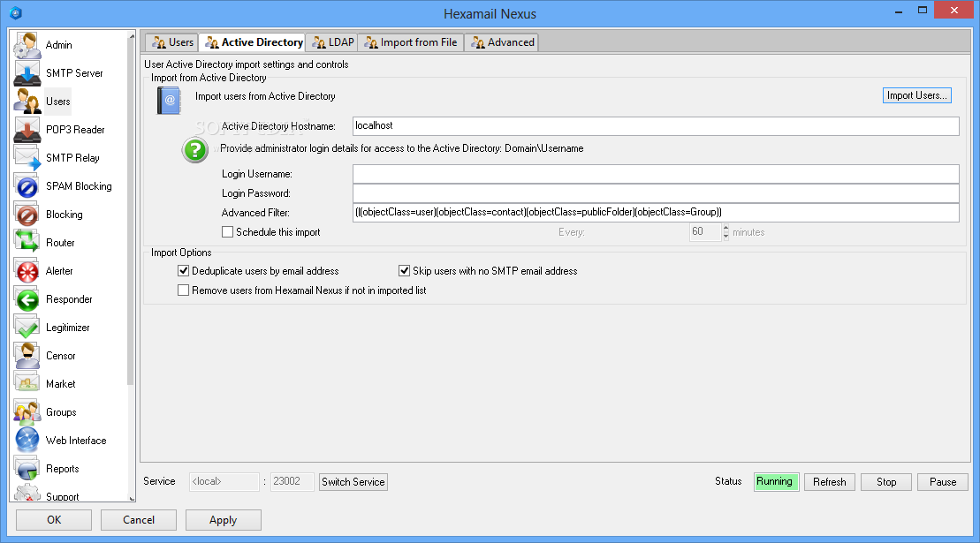
Task: Focus the Login Password field
Action: (656, 193)
